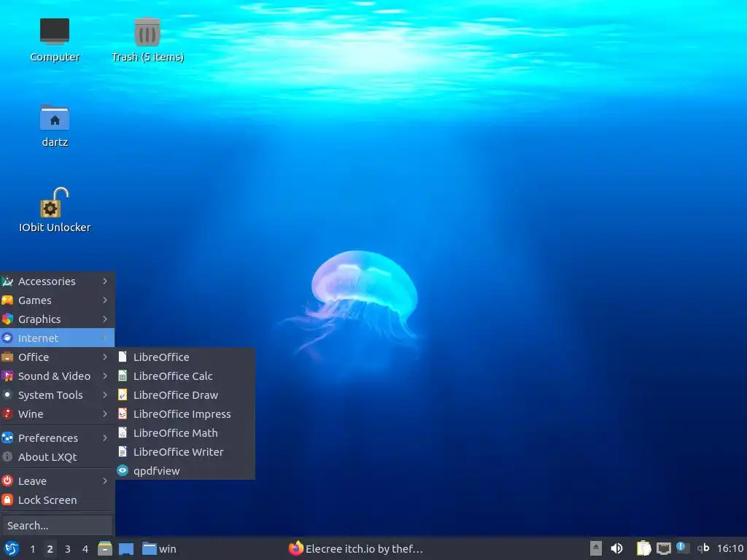Click the Games controller icon
This screenshot has width=747, height=560.
[7, 300]
